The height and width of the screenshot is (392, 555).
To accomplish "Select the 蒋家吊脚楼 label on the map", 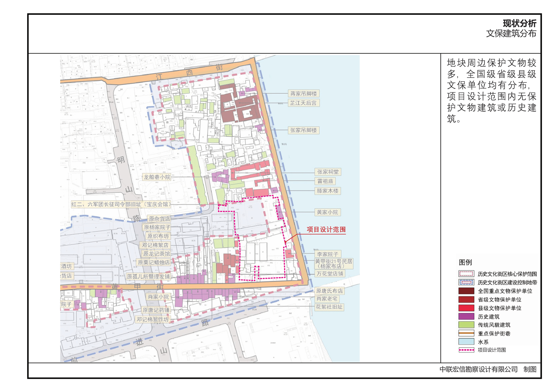I will point(303,94).
